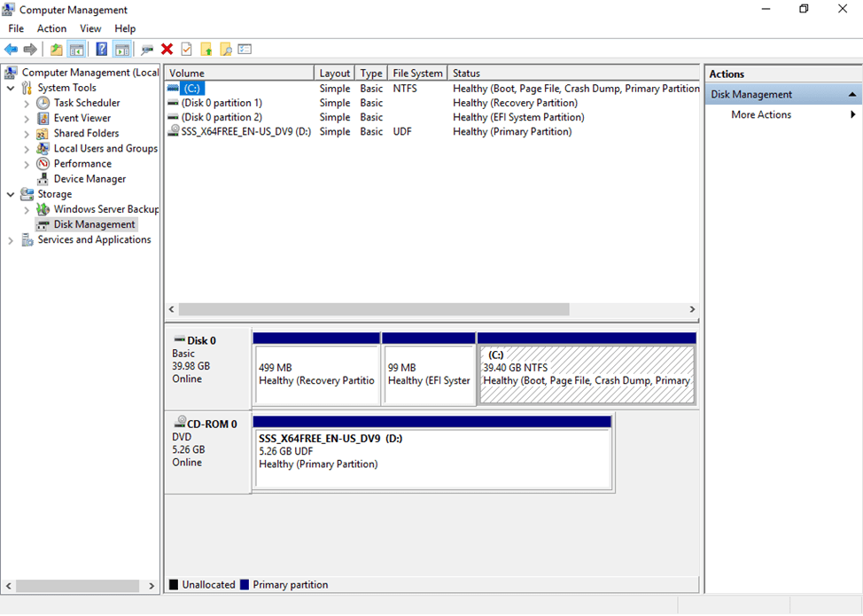
Task: Click the Shared Folders icon
Action: 43,134
